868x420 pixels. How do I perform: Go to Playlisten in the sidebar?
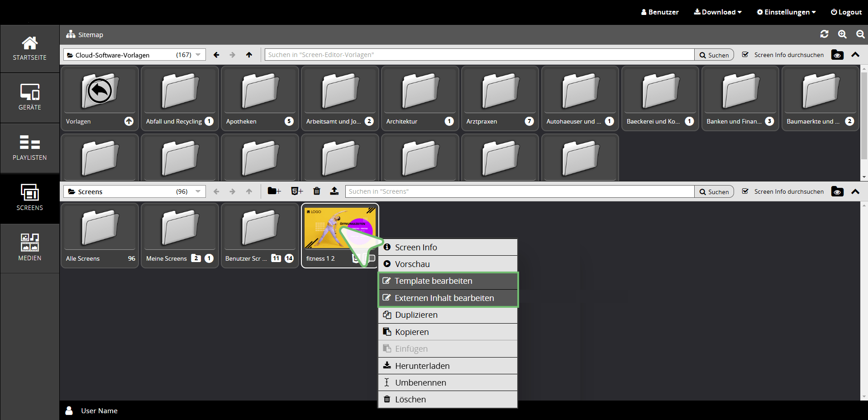click(30, 148)
